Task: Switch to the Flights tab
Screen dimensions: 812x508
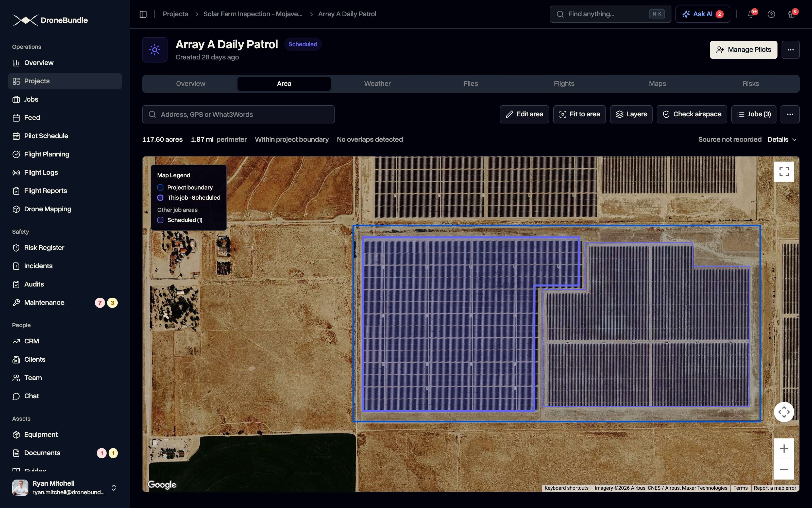Action: point(564,84)
